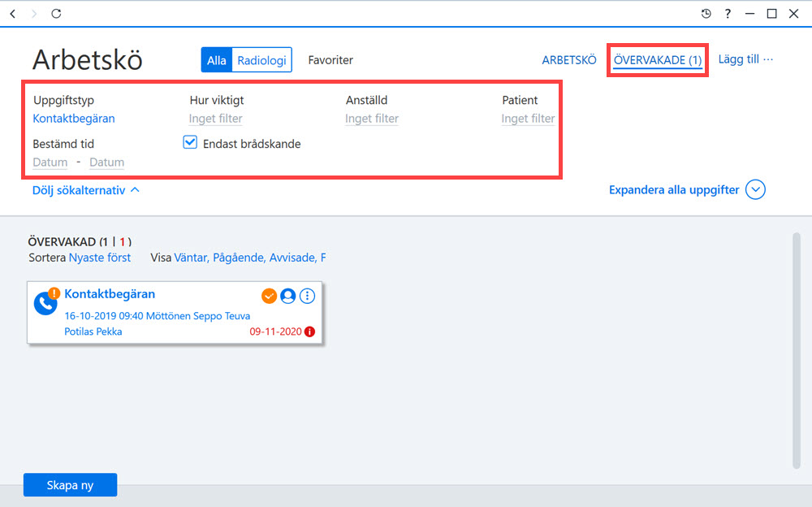Image resolution: width=812 pixels, height=507 pixels.
Task: Click patient name Potilas Pekka
Action: (93, 331)
